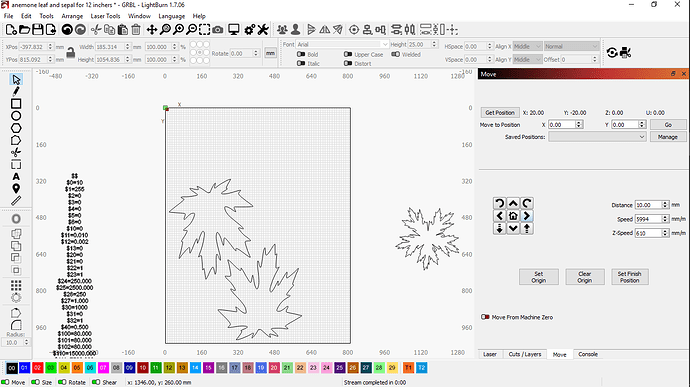The height and width of the screenshot is (387, 690).
Task: Open the Preview monitor icon
Action: click(x=234, y=29)
